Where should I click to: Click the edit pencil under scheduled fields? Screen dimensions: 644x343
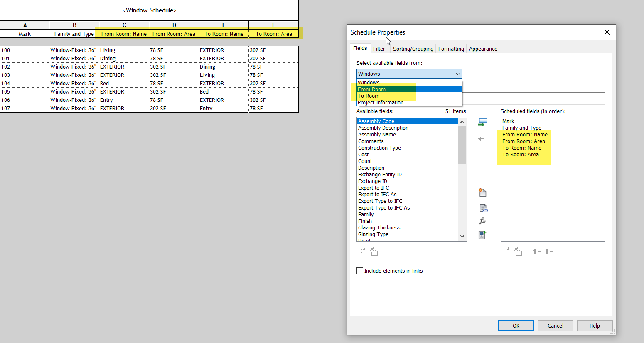pos(506,251)
